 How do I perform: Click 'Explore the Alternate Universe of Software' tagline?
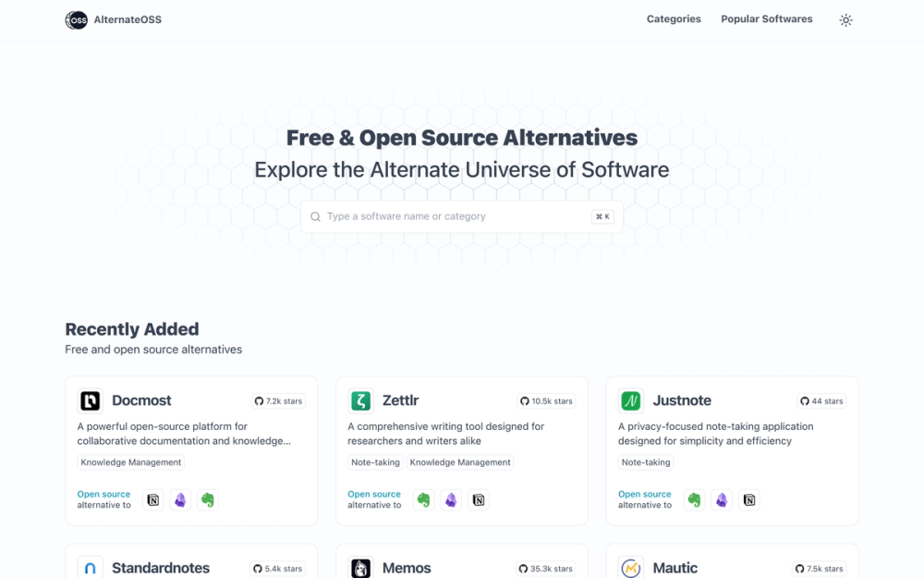pyautogui.click(x=461, y=170)
